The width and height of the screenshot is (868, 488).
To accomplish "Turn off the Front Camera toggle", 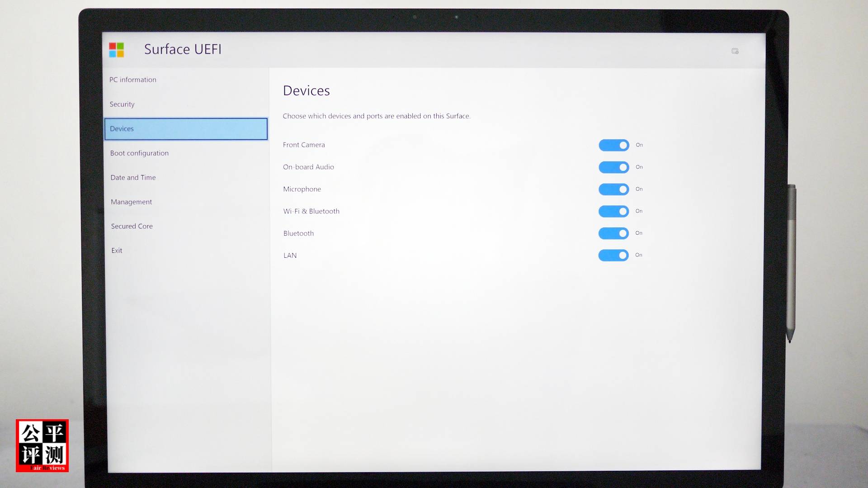I will pyautogui.click(x=614, y=145).
